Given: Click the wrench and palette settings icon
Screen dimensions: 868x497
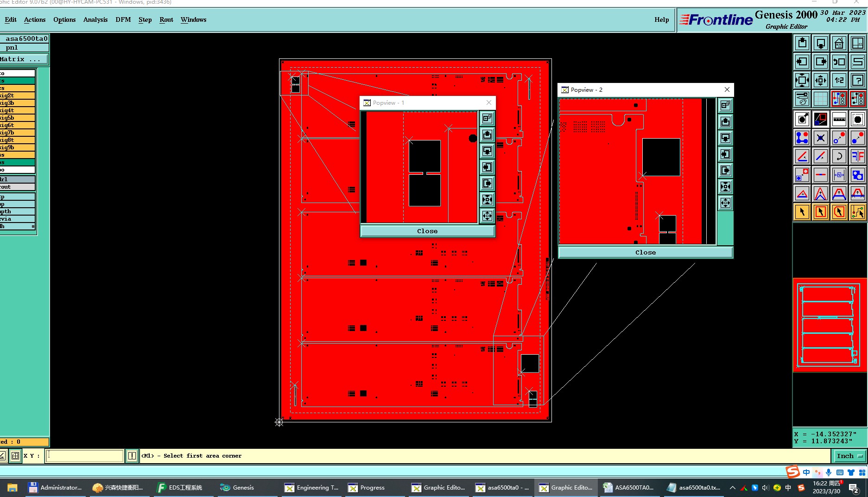Looking at the screenshot, I should coord(802,99).
